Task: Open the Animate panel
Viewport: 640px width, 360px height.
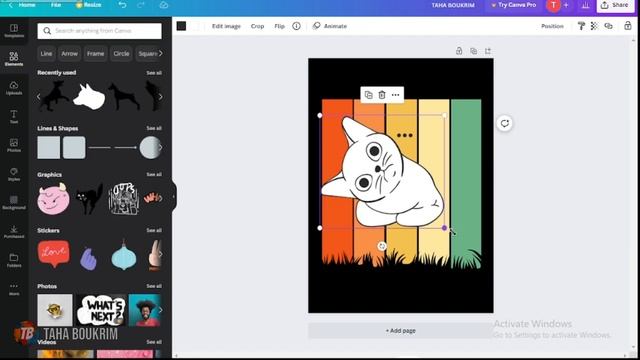Action: [x=330, y=26]
